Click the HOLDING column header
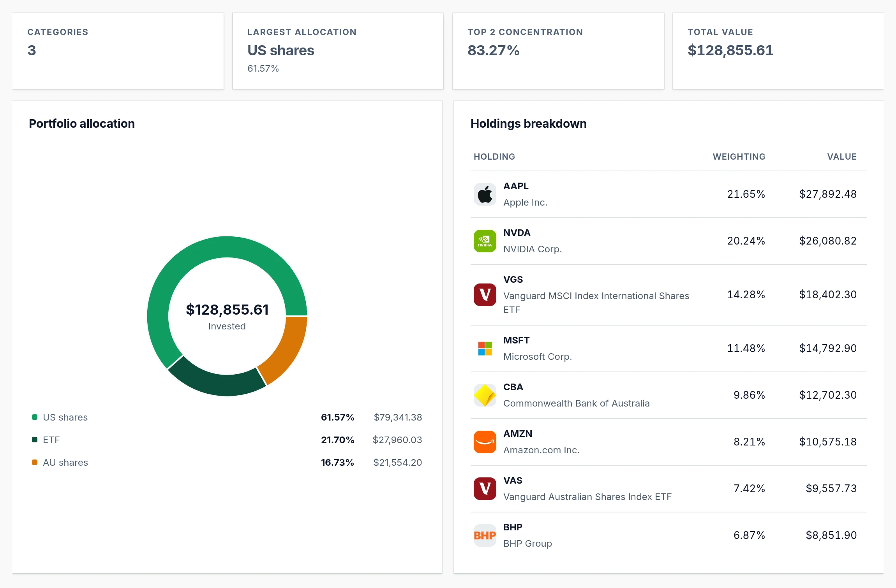 [x=494, y=157]
